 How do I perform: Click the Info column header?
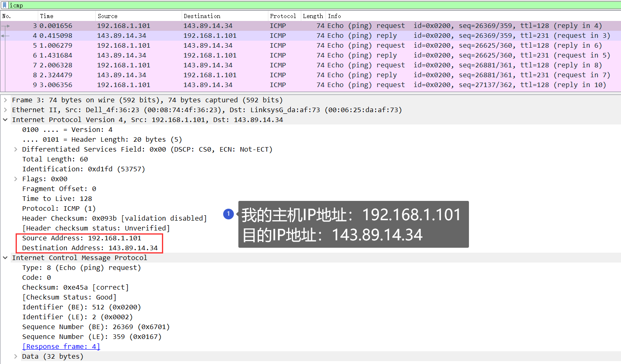(x=473, y=16)
